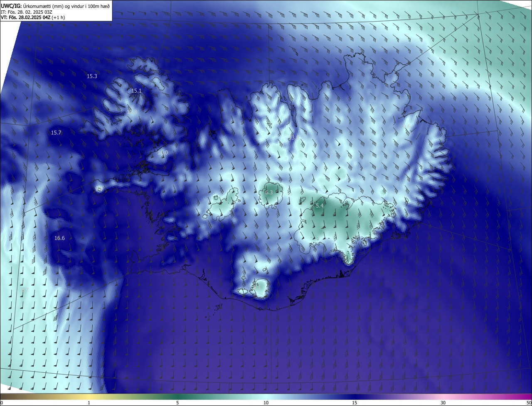Click the 16.6 value label
This screenshot has height=406, width=532.
[59, 238]
